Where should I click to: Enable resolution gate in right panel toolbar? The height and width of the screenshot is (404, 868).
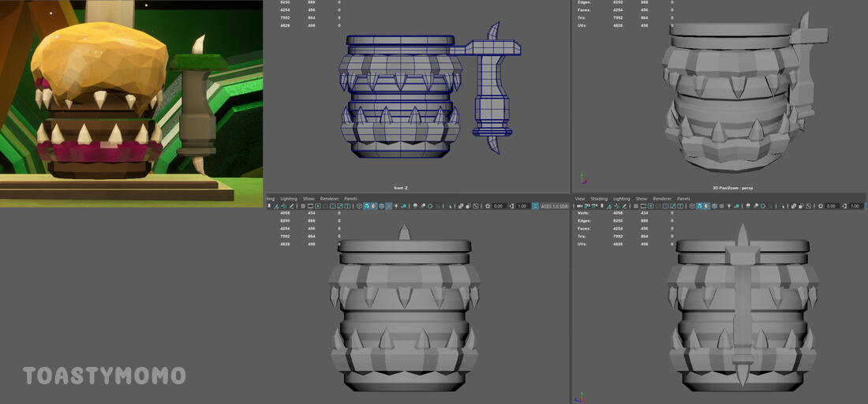(x=650, y=206)
